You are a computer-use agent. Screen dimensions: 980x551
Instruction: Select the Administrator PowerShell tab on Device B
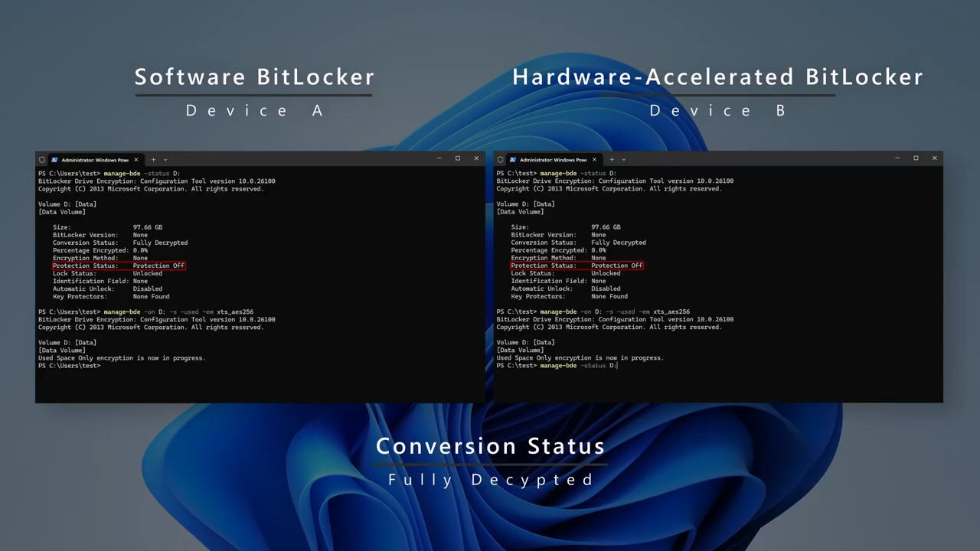point(550,160)
